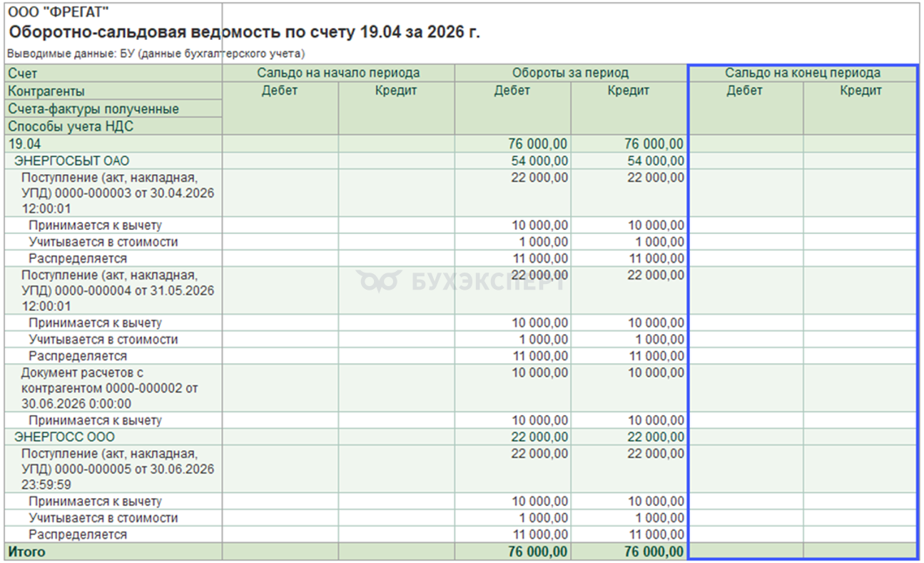
Task: Click the "Итого" total row label
Action: pyautogui.click(x=26, y=552)
